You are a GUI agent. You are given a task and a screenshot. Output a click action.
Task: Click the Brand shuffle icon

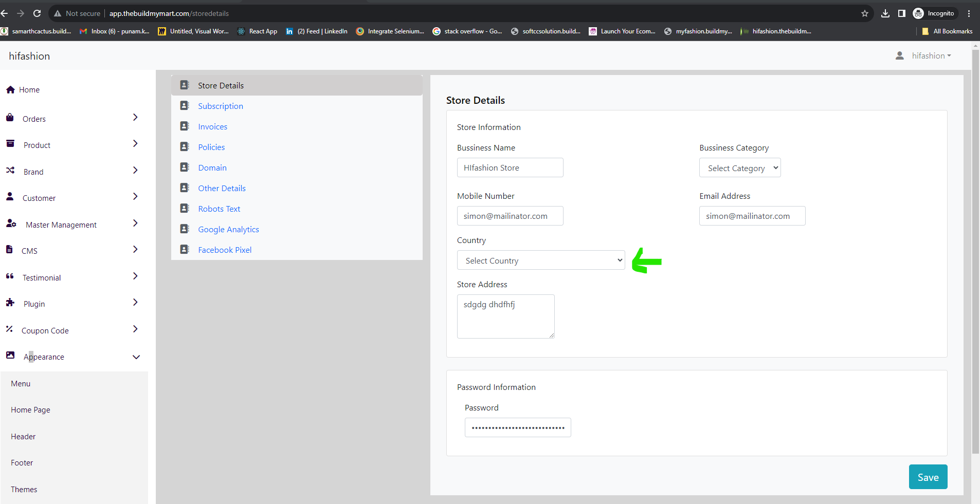pyautogui.click(x=10, y=170)
